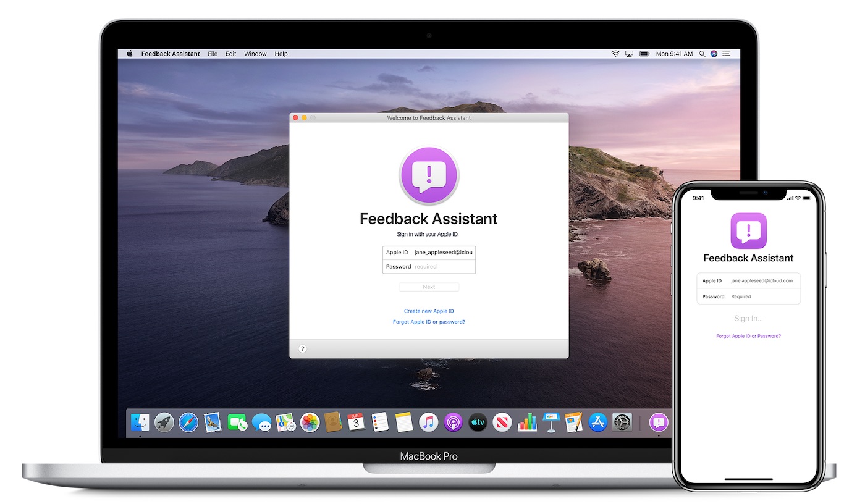865x504 pixels.
Task: Tap the Apple ID field on the iPhone
Action: (x=748, y=280)
